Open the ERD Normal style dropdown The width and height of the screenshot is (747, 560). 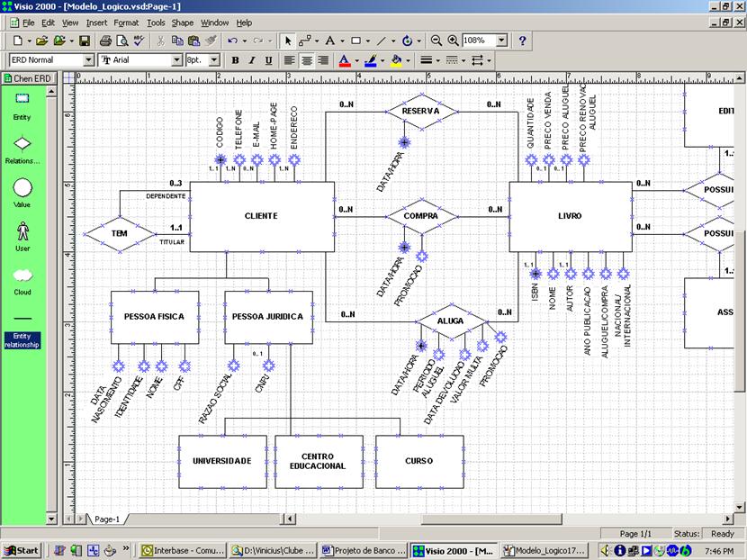click(88, 60)
